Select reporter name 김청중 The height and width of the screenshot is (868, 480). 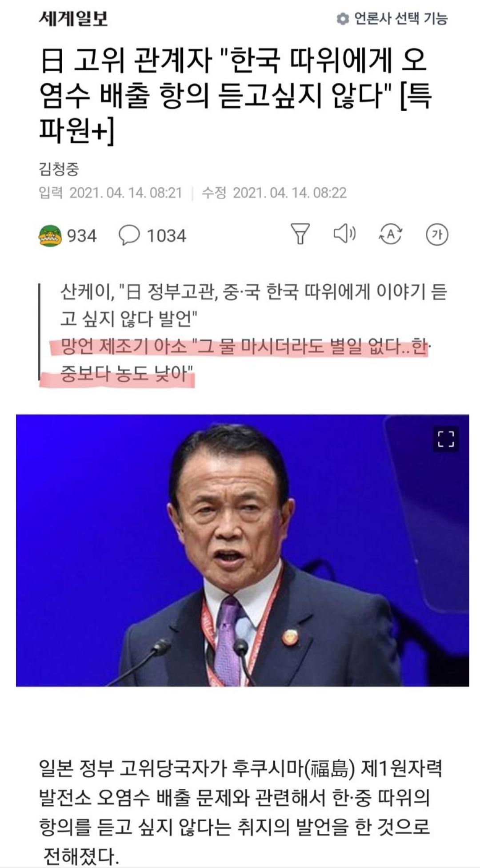[x=59, y=169]
